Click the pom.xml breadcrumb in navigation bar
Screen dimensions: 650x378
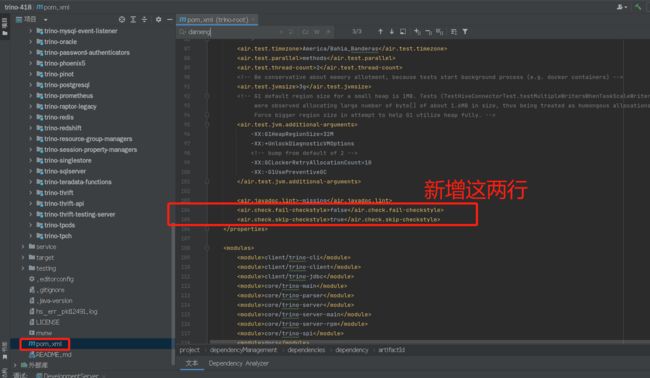tap(53, 7)
